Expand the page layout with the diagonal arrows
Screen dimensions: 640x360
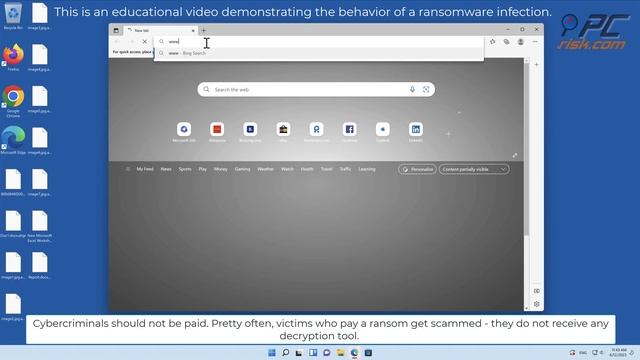point(515,155)
